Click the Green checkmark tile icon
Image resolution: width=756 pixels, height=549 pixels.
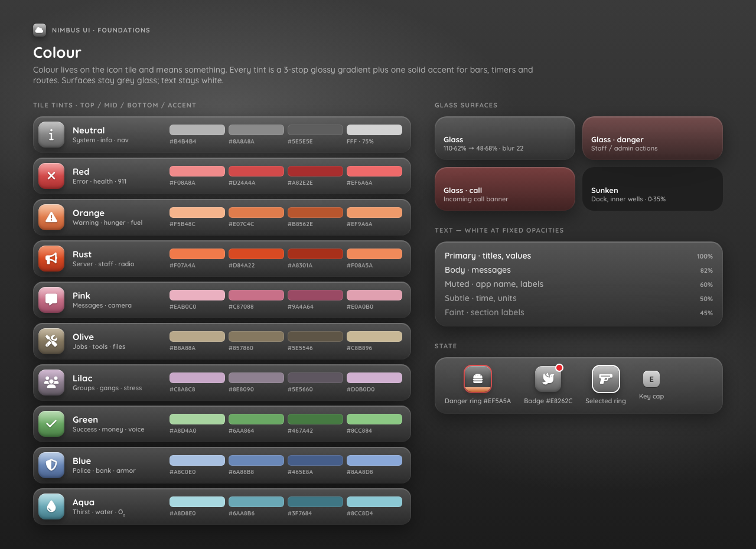51,424
